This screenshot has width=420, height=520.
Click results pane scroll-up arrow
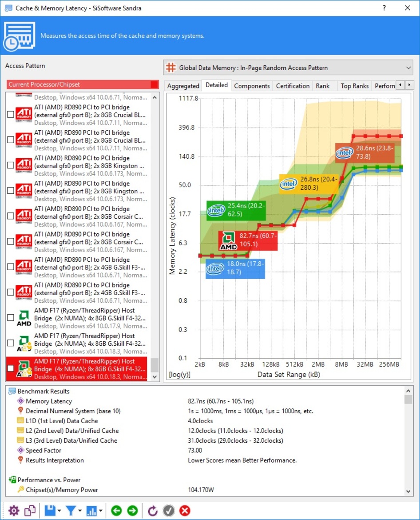[x=408, y=391]
